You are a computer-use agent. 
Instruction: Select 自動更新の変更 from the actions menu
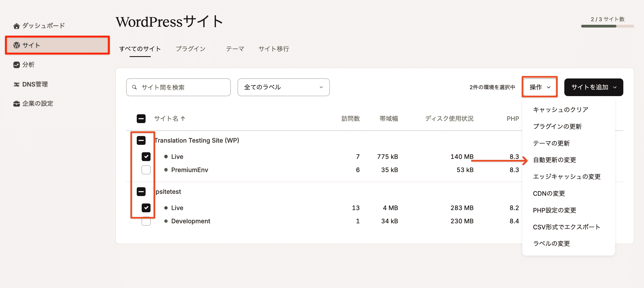[555, 160]
